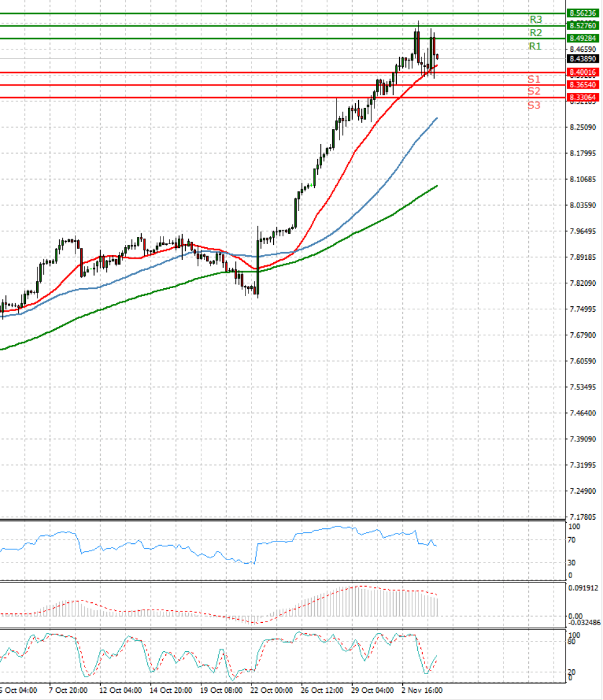Select the 8.56236 green price tag
The height and width of the screenshot is (700, 603).
pyautogui.click(x=582, y=13)
